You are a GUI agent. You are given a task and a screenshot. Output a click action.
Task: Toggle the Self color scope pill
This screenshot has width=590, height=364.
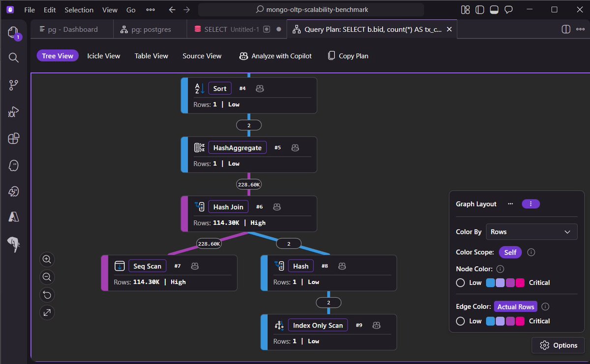(510, 252)
